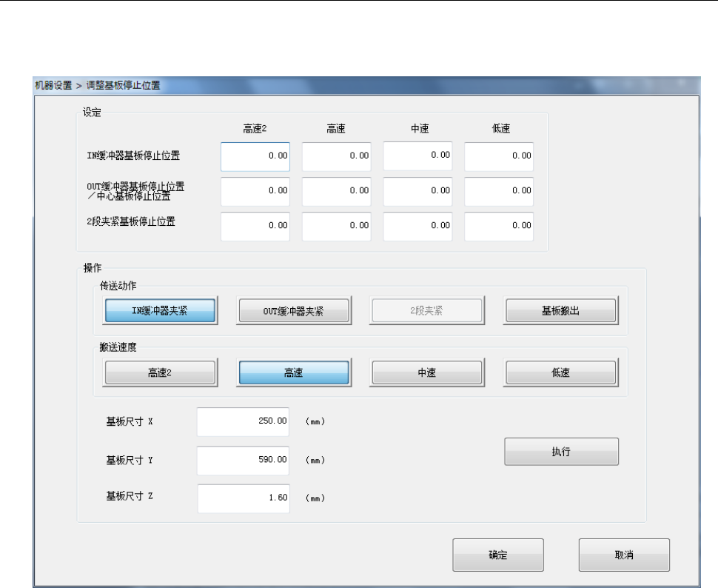Click the 中速 column header in 设定
The height and width of the screenshot is (588, 718).
tap(420, 129)
